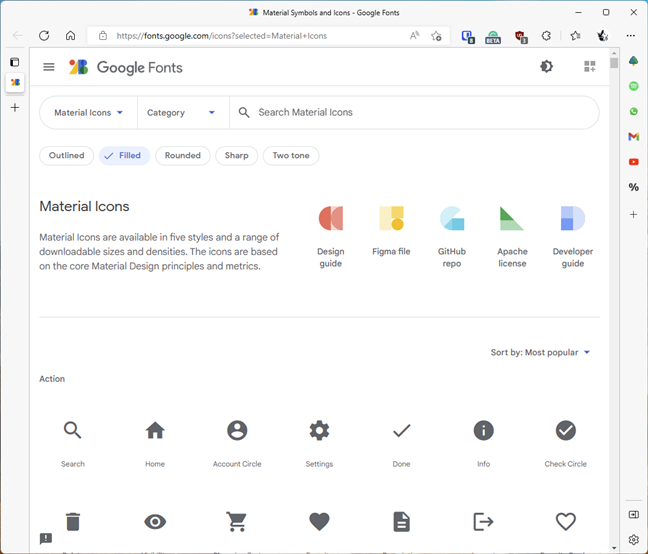The height and width of the screenshot is (554, 648).
Task: Select the eye Visibility icon tile
Action: point(155,522)
